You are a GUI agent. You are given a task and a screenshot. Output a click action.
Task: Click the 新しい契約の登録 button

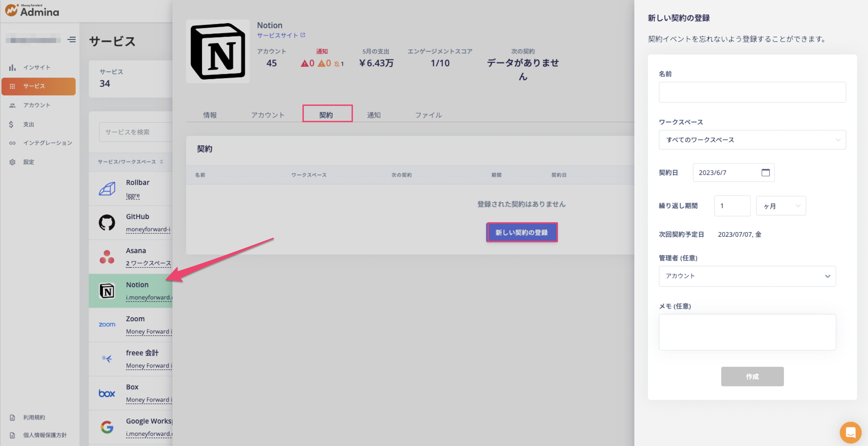click(522, 233)
